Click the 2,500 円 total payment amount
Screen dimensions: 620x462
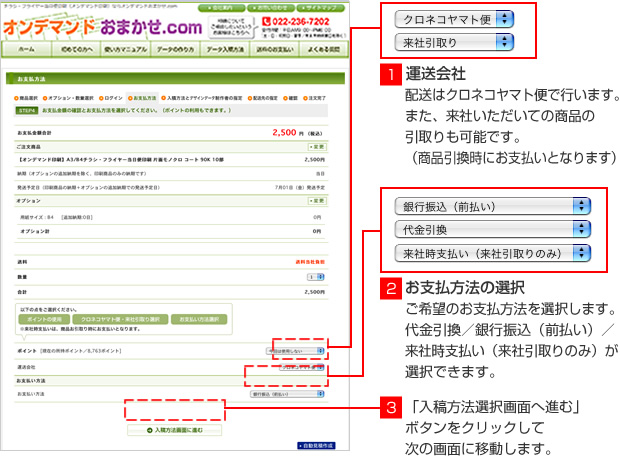[297, 133]
